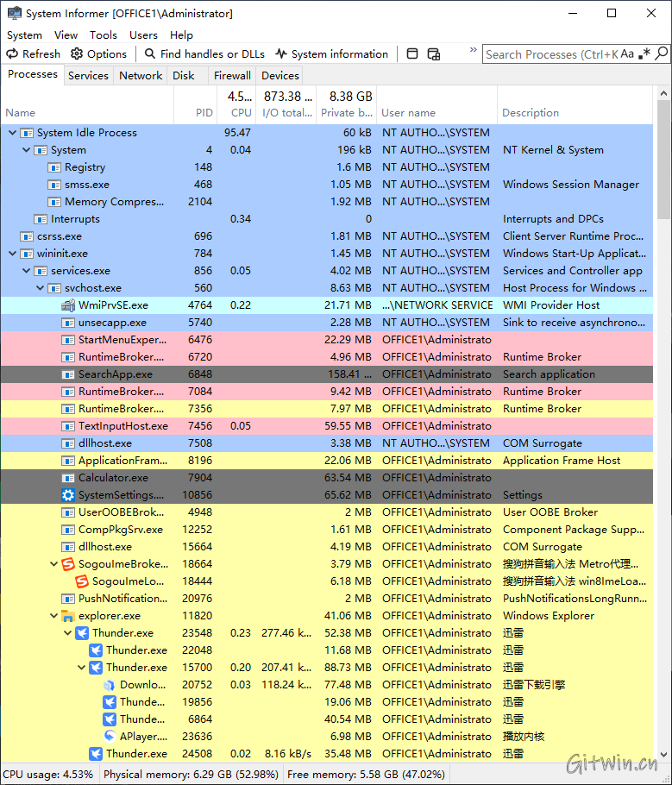Click Thunder.exe icon with PID 24508
The width and height of the screenshot is (672, 785).
coord(96,754)
